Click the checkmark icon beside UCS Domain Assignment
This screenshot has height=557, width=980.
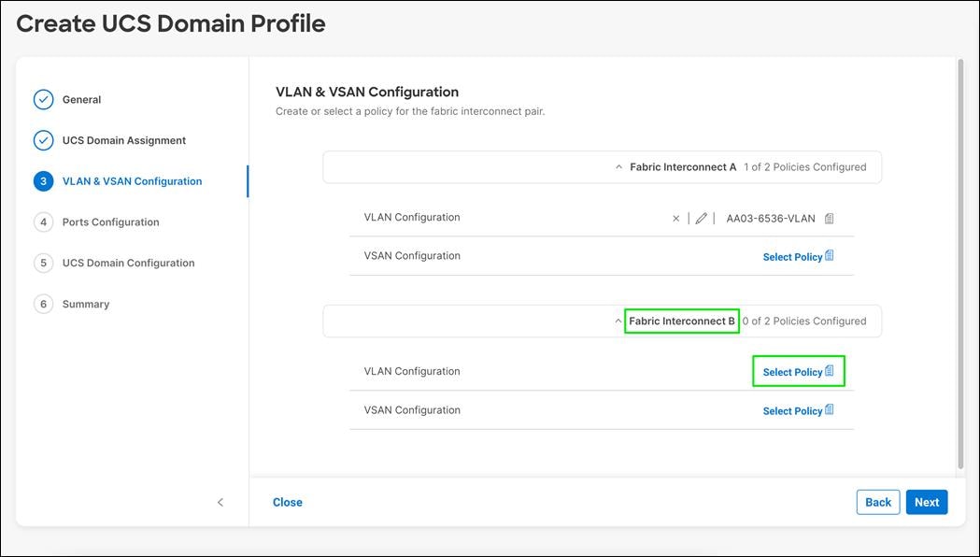click(x=43, y=139)
